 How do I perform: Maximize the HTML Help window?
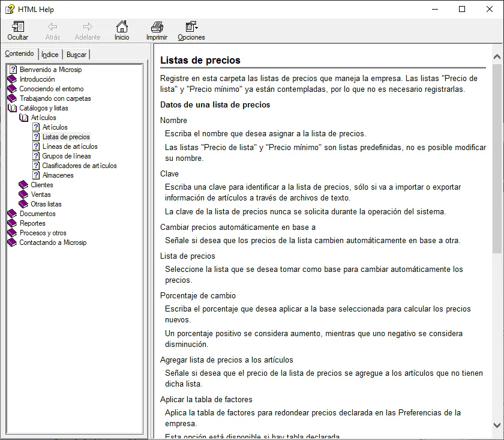tap(462, 9)
